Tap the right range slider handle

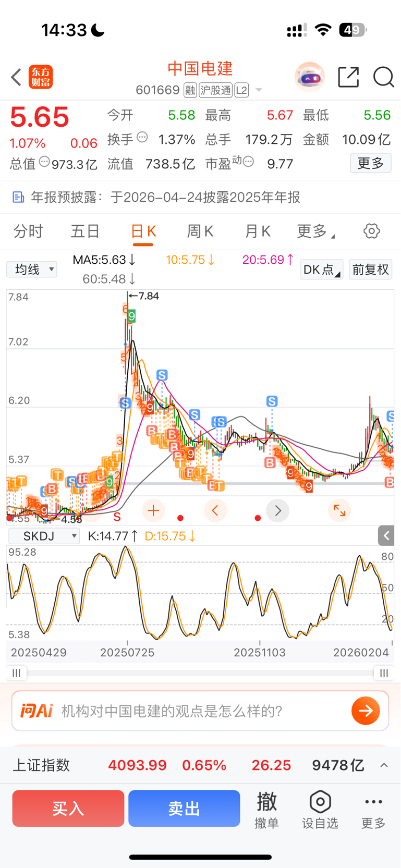pyautogui.click(x=384, y=673)
